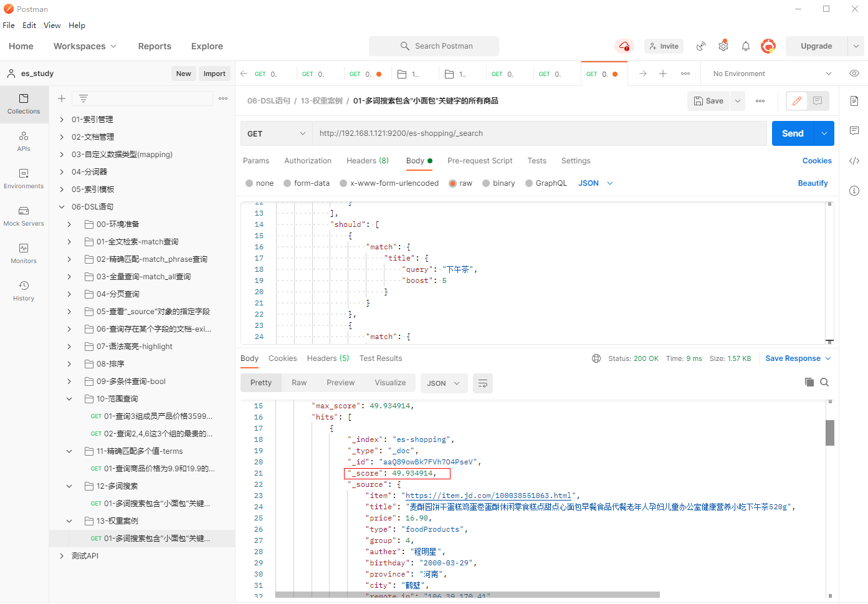Select the binary body option

click(486, 183)
